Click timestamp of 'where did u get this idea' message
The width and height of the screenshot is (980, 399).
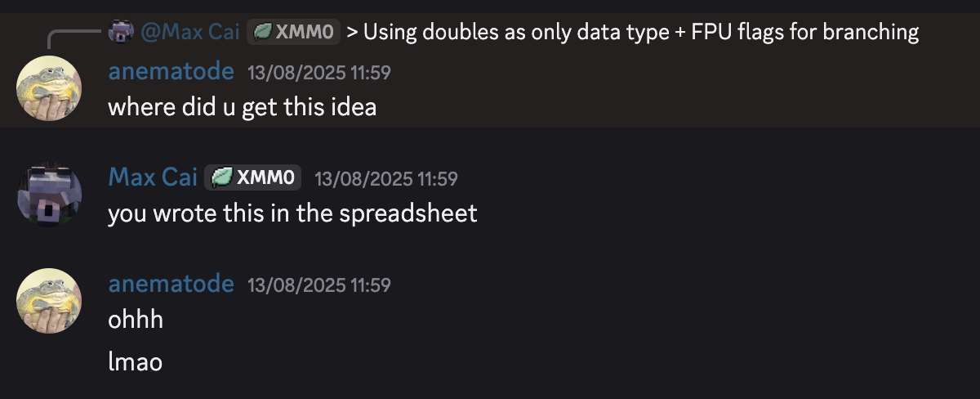tap(319, 73)
